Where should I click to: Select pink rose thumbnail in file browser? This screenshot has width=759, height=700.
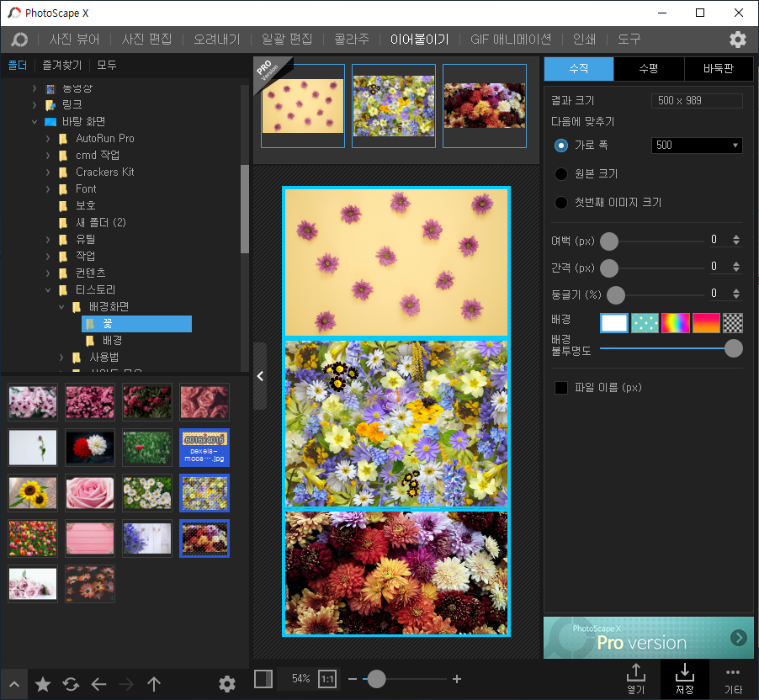coord(90,493)
